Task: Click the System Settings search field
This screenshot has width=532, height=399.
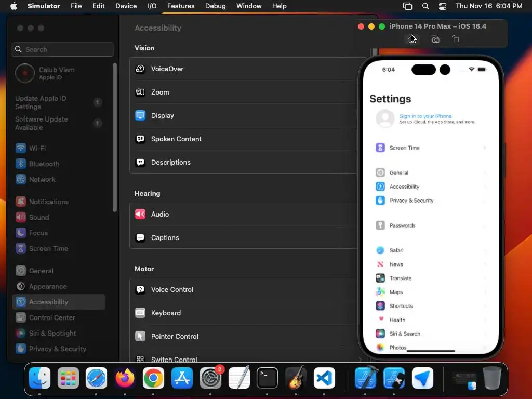Action: point(62,49)
